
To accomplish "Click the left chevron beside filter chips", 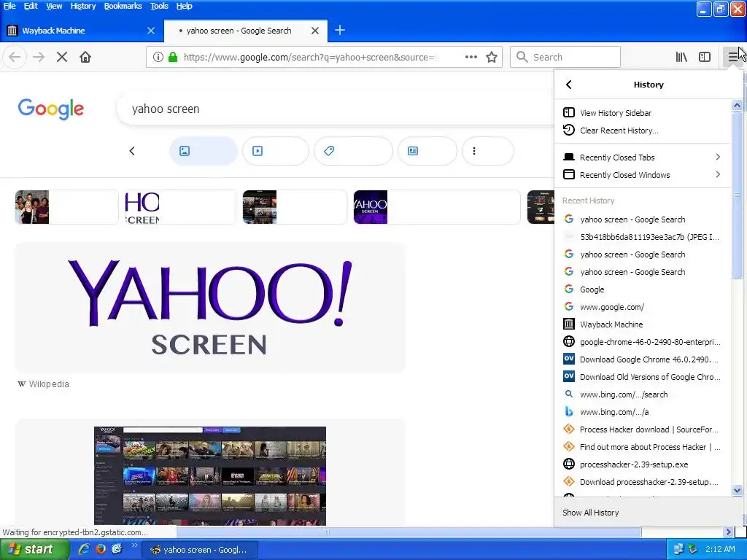I will [x=132, y=151].
